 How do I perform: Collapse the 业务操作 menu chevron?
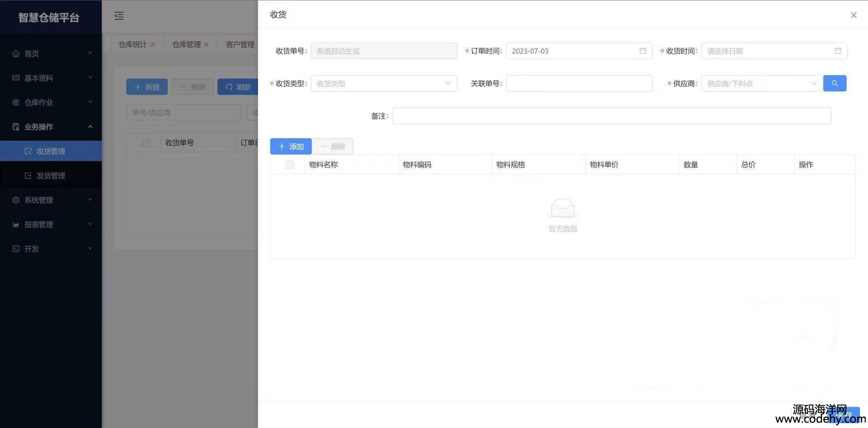(x=90, y=126)
